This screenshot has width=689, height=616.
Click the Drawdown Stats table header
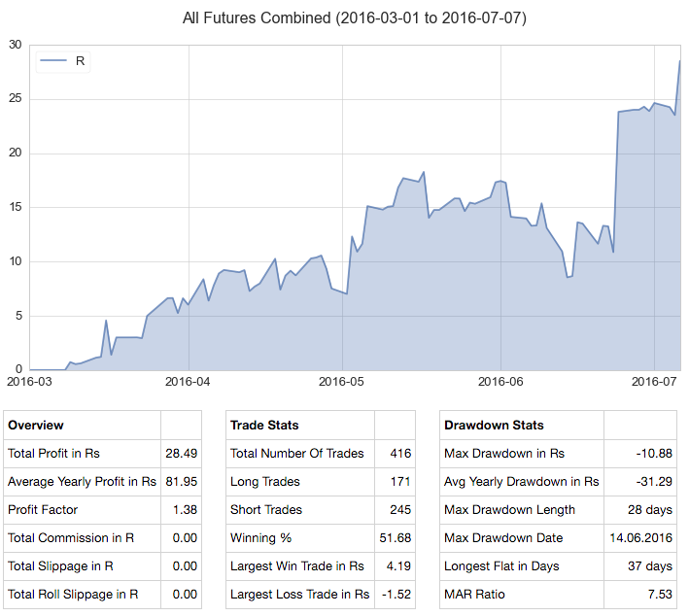(494, 425)
